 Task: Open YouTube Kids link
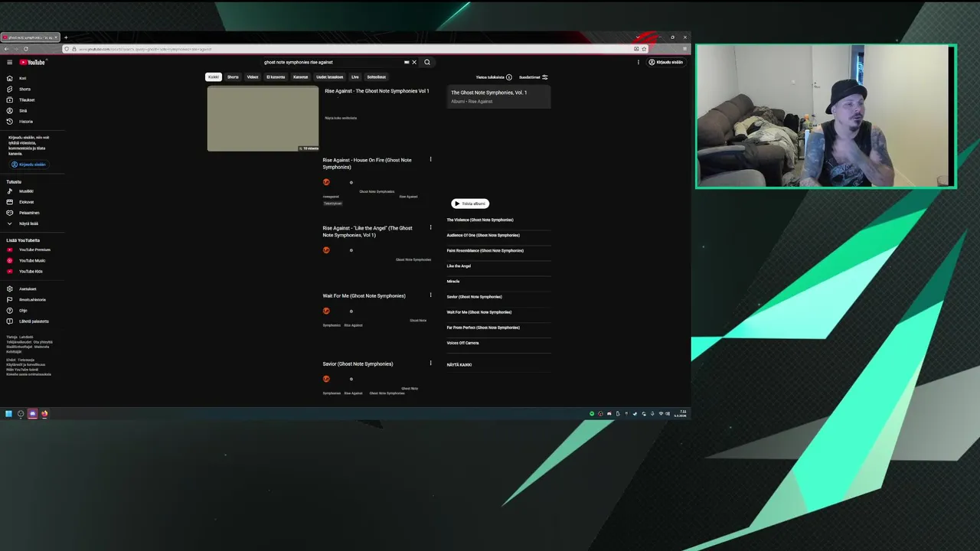click(31, 271)
